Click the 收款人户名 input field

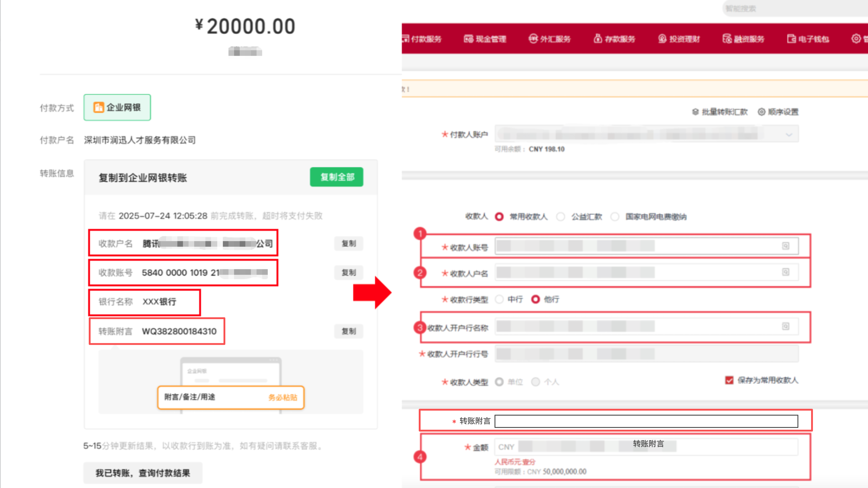click(647, 272)
